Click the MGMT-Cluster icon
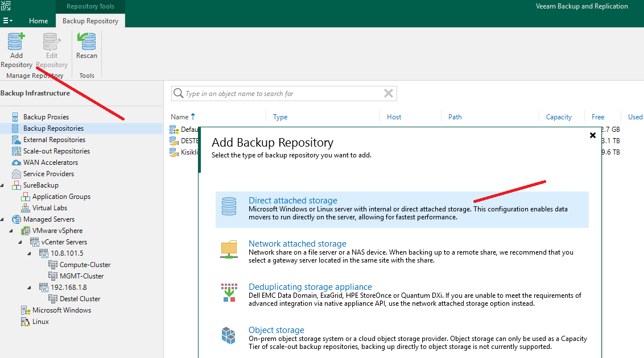 (x=52, y=276)
